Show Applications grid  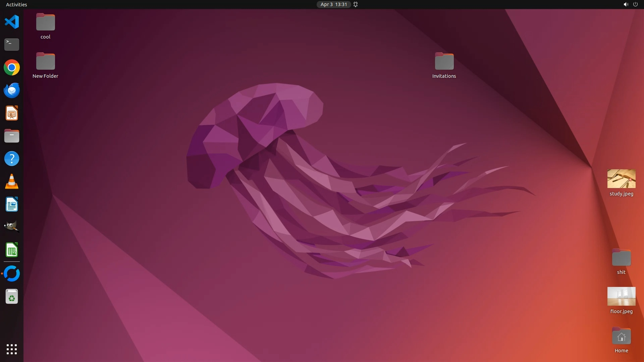point(12,349)
